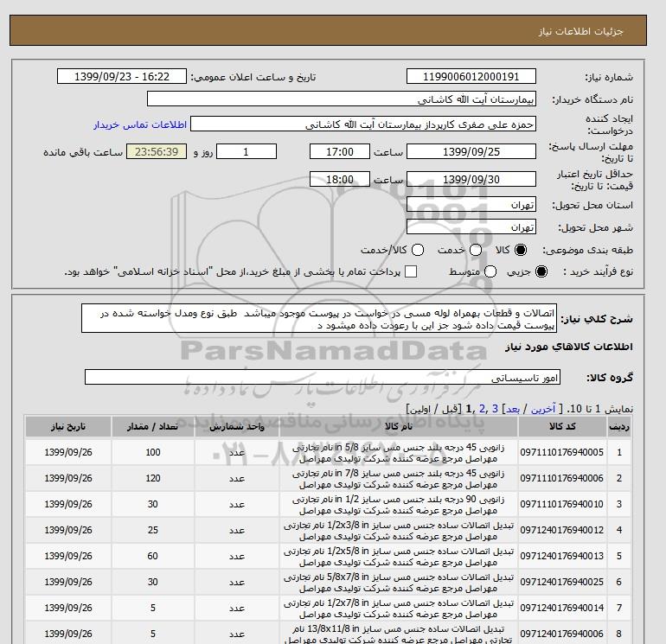Click the response deadline date 1399/09/25

tap(471, 151)
